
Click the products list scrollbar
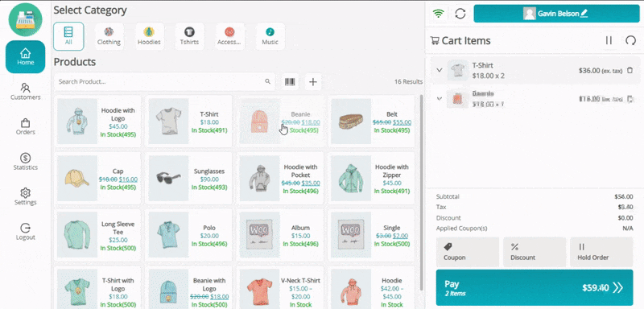click(x=420, y=193)
